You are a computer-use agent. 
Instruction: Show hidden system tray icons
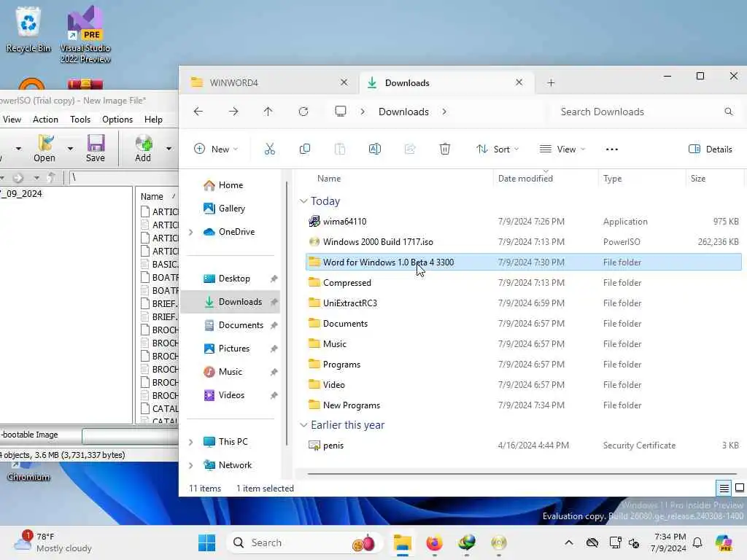569,542
